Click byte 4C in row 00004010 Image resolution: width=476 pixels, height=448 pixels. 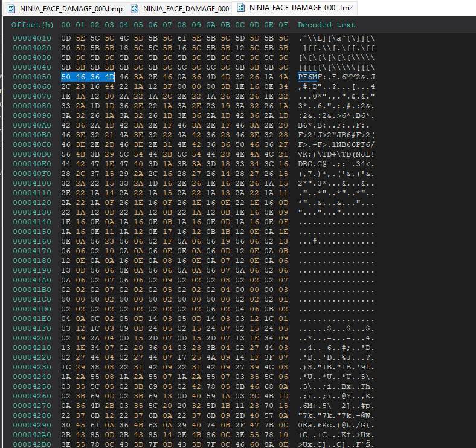tap(124, 38)
